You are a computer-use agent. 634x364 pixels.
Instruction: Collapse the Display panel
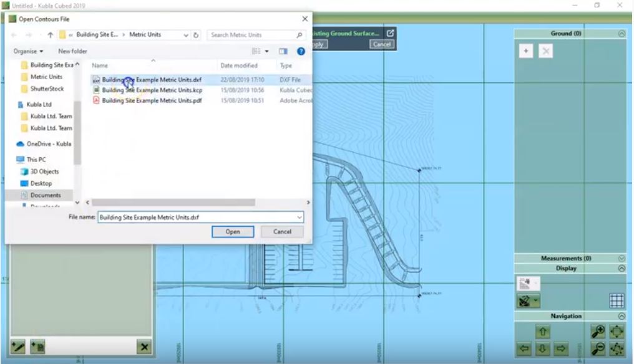(x=622, y=268)
